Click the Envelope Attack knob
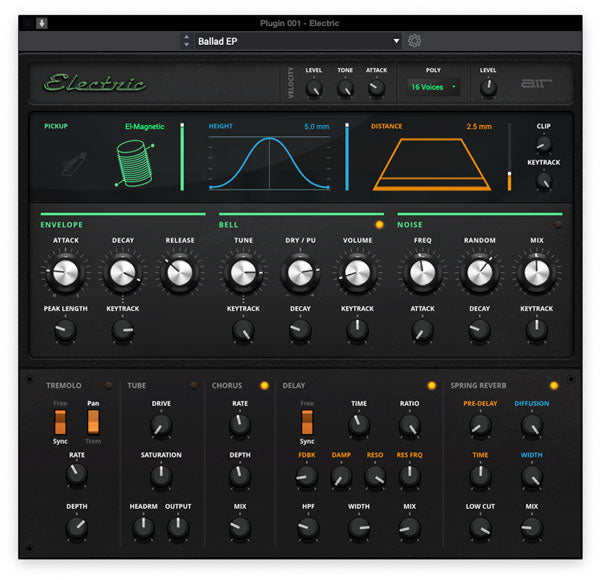This screenshot has height=580, width=600. (x=65, y=273)
